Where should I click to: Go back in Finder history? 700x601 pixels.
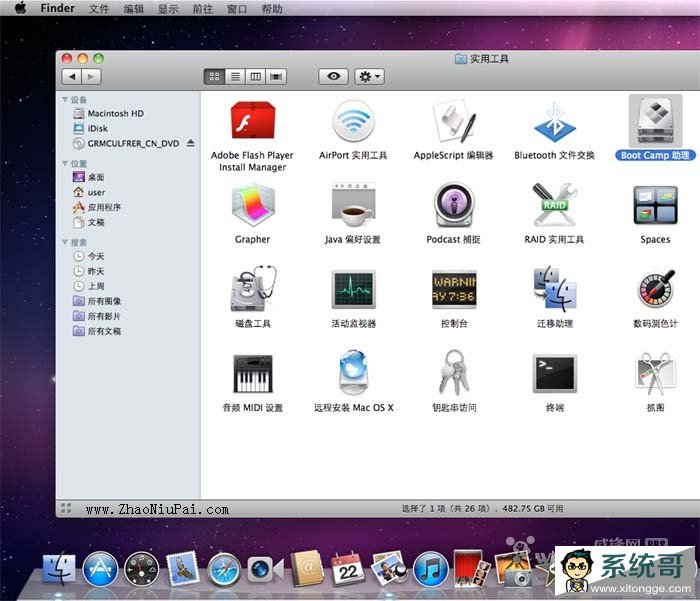[72, 77]
